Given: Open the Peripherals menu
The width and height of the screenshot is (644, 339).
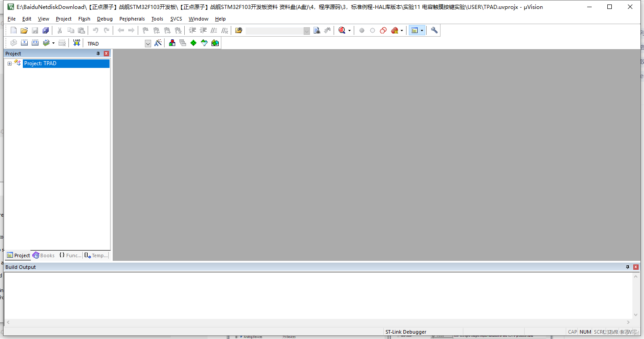Looking at the screenshot, I should (x=132, y=19).
